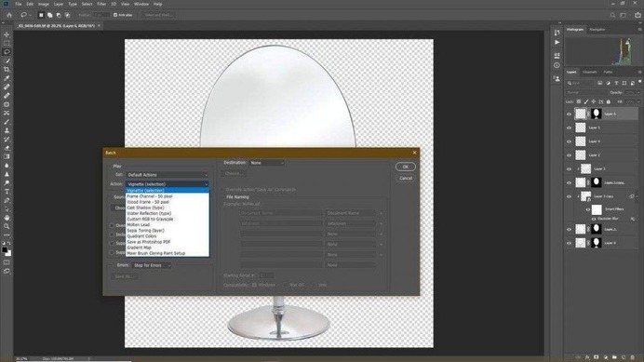Open the search icon at top right

point(612,15)
